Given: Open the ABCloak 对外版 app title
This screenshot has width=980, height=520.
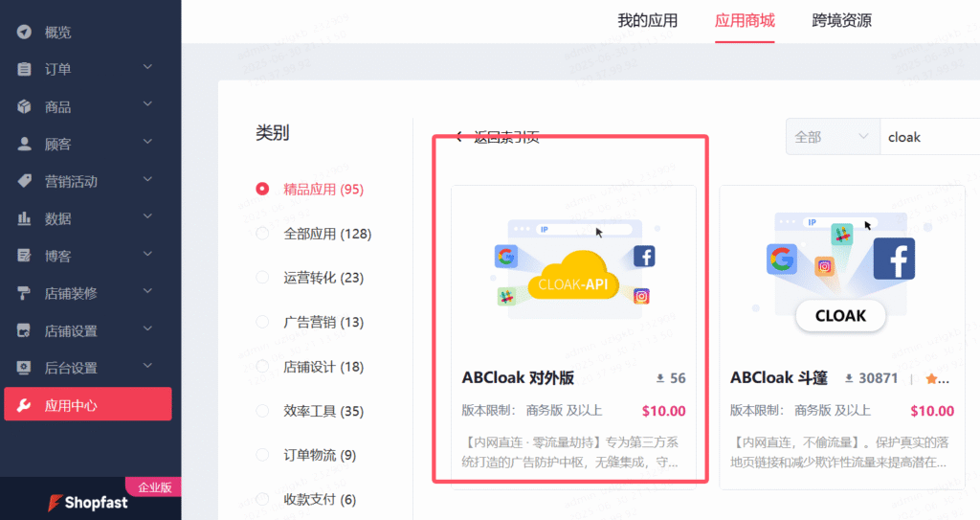Looking at the screenshot, I should pyautogui.click(x=518, y=378).
